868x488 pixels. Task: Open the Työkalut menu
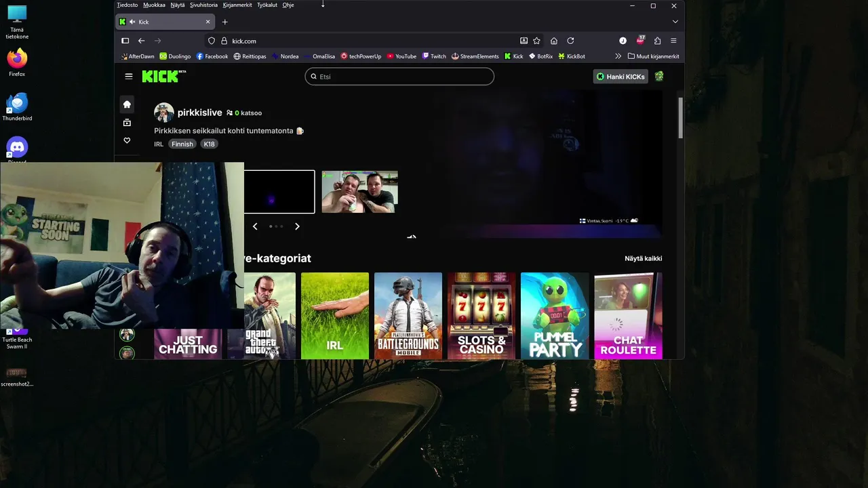click(267, 5)
